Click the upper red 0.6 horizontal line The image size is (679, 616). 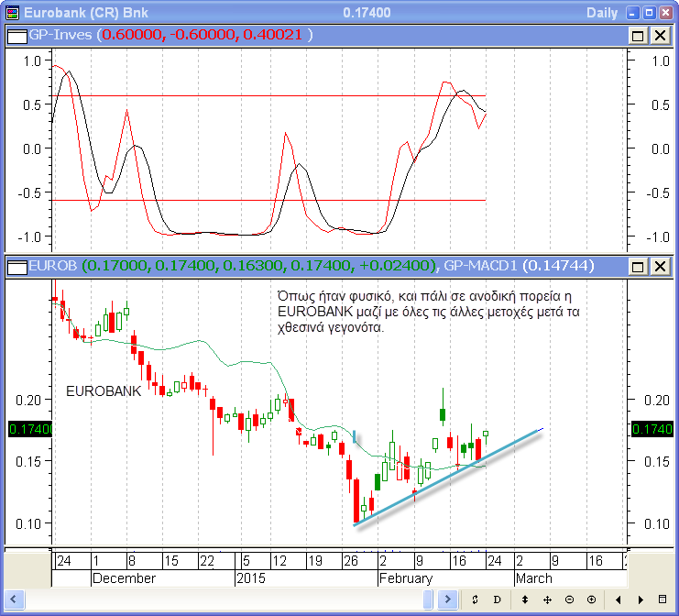(268, 95)
